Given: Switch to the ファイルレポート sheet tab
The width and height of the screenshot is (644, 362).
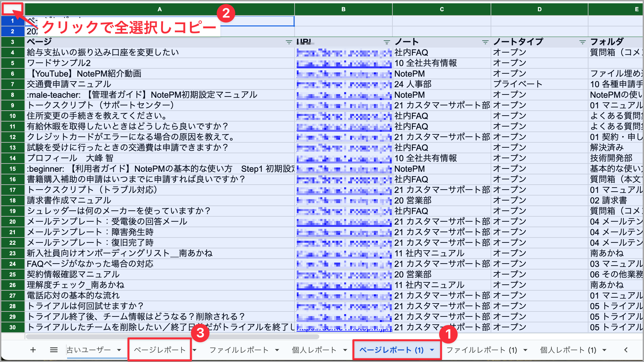Looking at the screenshot, I should (x=239, y=350).
